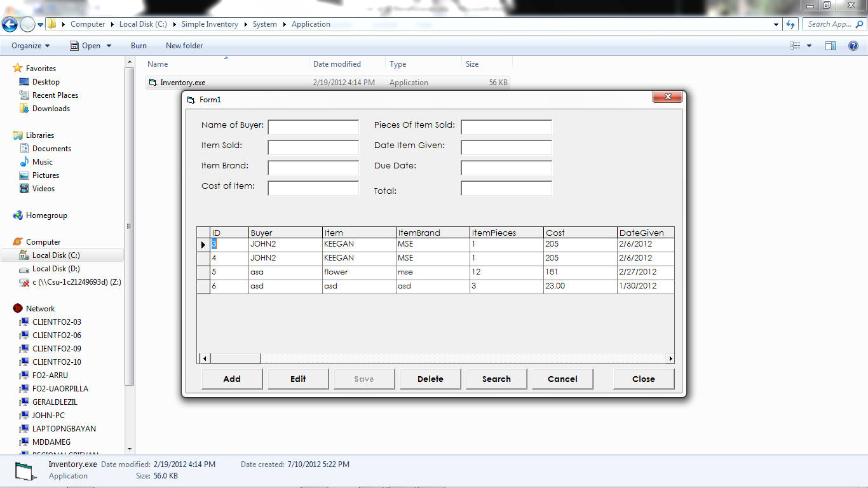The image size is (868, 488).
Task: Select Recent Places in navigation pane
Action: pyautogui.click(x=55, y=95)
